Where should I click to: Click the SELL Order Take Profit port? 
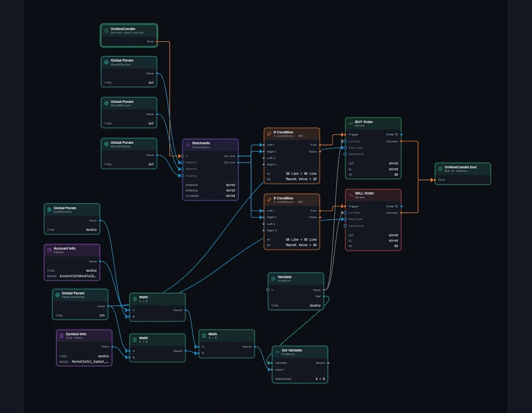345,226
